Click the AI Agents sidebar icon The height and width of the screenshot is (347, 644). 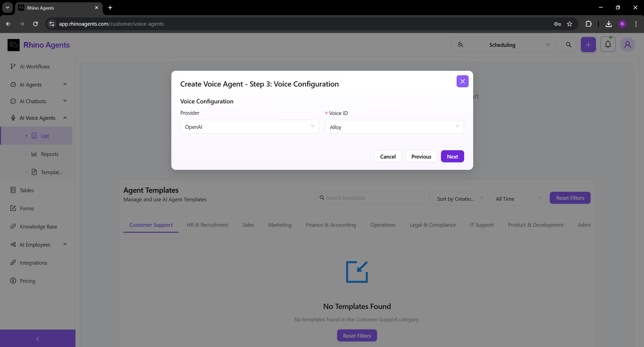click(13, 85)
